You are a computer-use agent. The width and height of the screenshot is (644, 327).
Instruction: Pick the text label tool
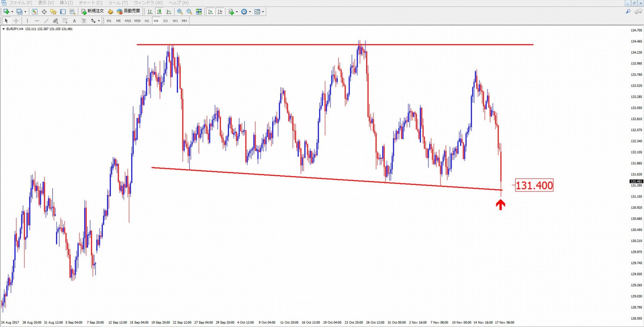coord(74,21)
